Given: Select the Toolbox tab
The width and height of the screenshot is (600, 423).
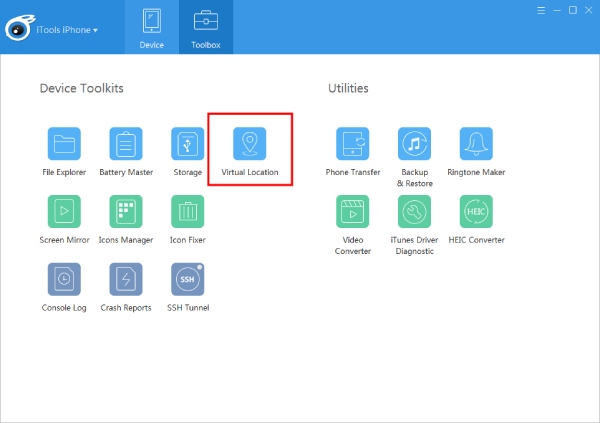Looking at the screenshot, I should coord(206,27).
